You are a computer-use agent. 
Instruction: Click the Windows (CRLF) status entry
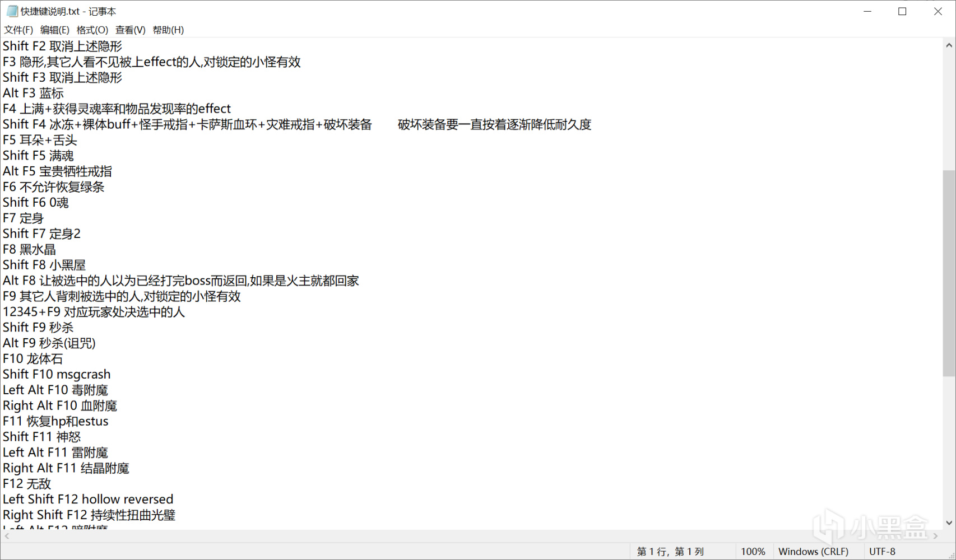[x=813, y=552]
